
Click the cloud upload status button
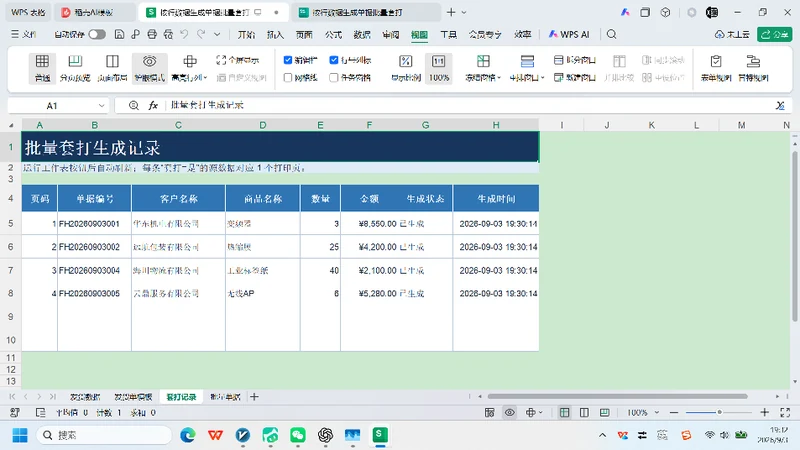coord(732,34)
